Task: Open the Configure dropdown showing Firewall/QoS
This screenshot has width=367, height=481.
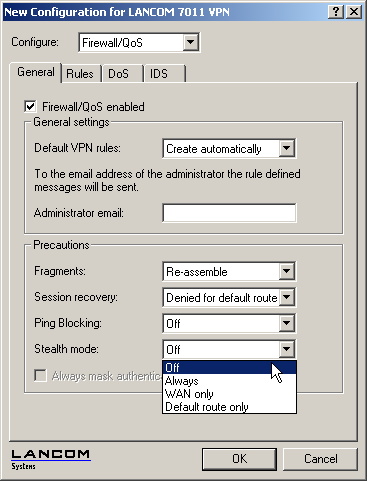Action: pyautogui.click(x=139, y=42)
